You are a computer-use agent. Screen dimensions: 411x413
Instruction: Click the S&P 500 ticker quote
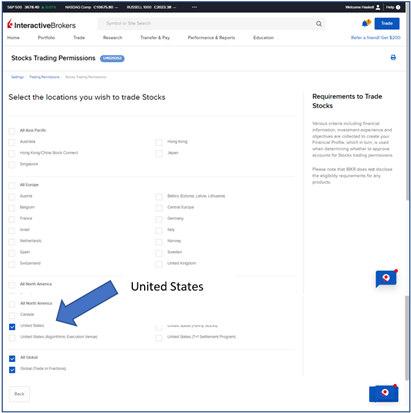point(32,7)
